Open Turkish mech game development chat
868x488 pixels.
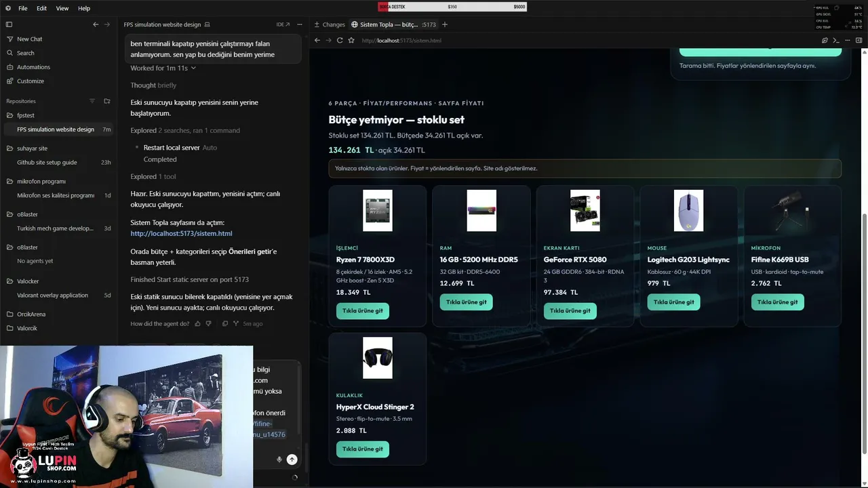[58, 228]
